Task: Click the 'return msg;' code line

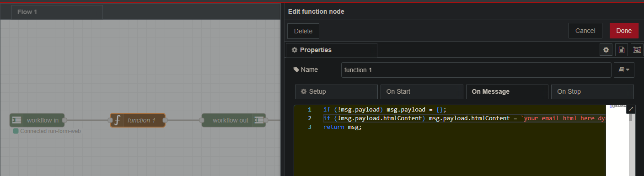Action: (342, 127)
